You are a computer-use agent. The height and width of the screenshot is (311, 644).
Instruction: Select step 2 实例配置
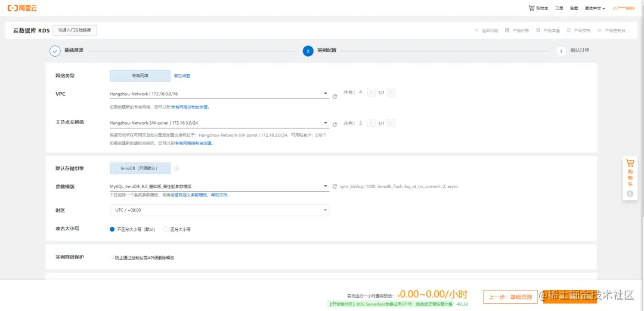click(x=320, y=51)
